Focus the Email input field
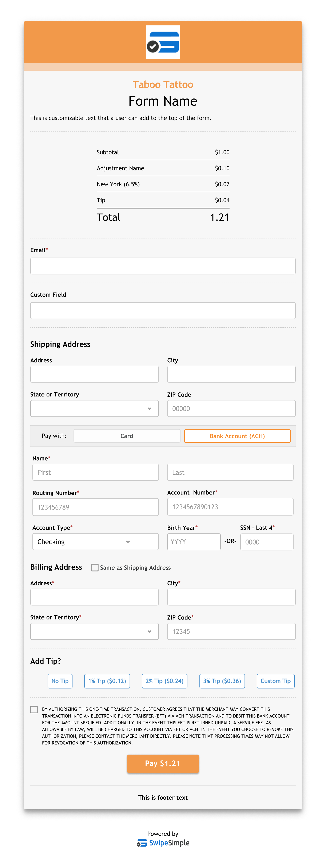 point(163,266)
